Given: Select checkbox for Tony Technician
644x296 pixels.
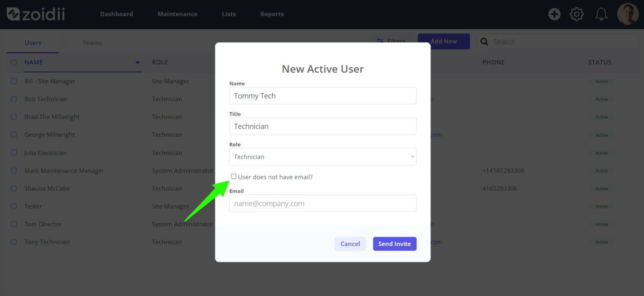Looking at the screenshot, I should click(x=14, y=242).
